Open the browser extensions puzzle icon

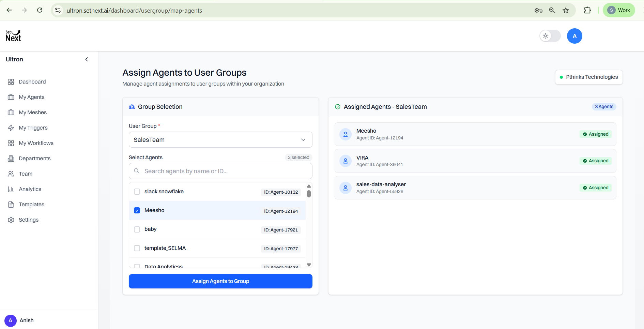point(587,10)
